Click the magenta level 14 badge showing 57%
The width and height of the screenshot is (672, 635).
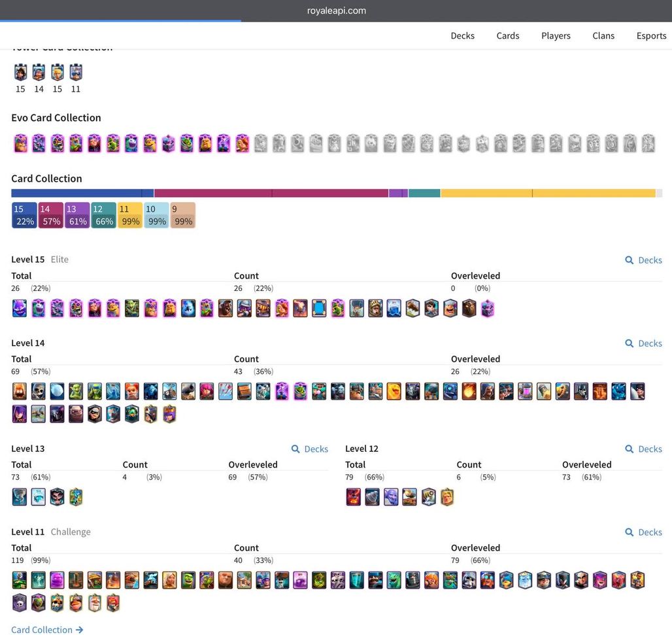tap(51, 215)
